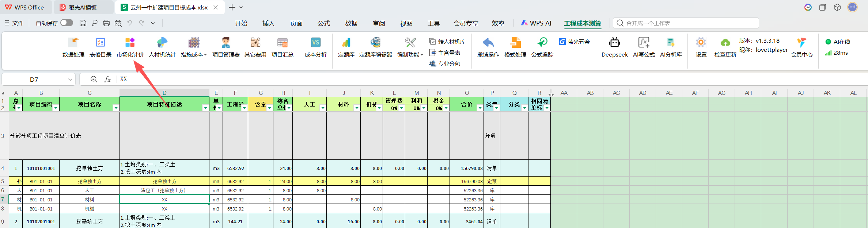
Task: Select cell value 156790.08 in row 4
Action: coord(467,168)
